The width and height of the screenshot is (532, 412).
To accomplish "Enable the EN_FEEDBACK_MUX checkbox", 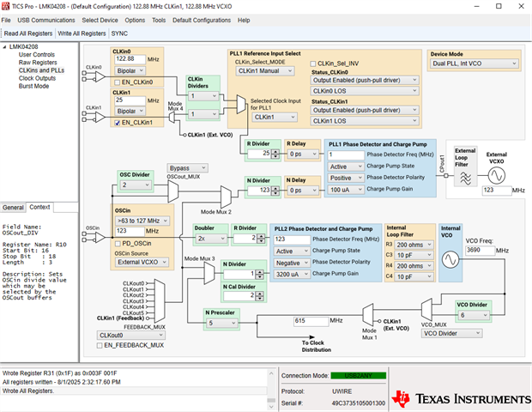I will pyautogui.click(x=100, y=346).
